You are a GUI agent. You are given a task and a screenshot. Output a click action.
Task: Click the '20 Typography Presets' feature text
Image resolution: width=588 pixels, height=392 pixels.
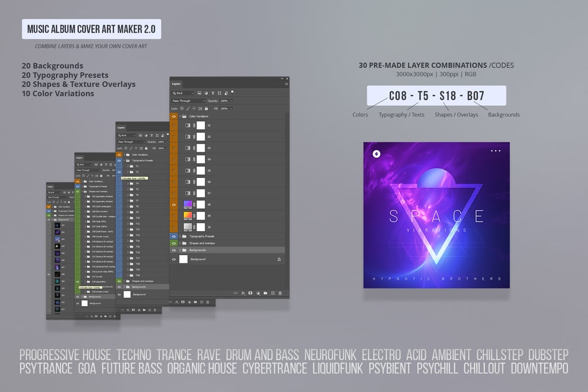point(65,75)
